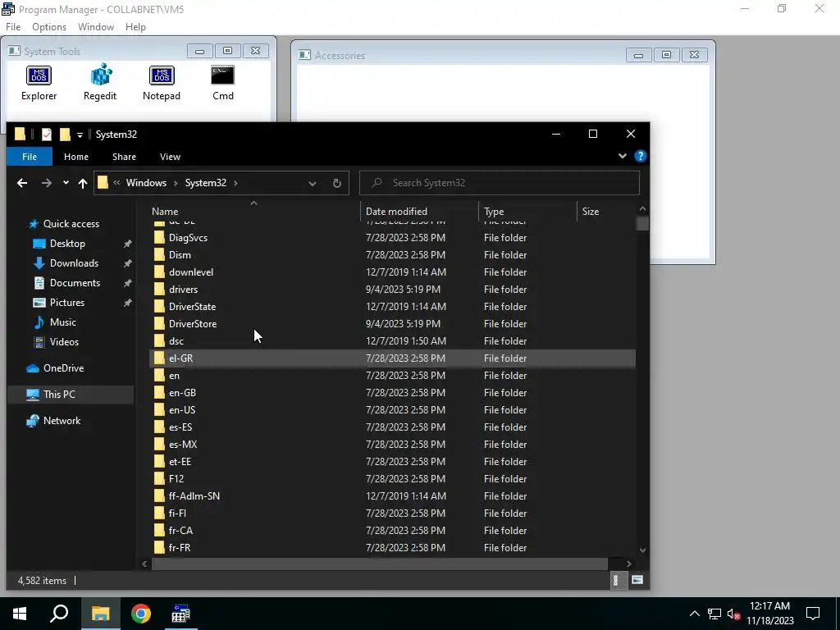Switch to large icons view in status bar
Image resolution: width=840 pixels, height=630 pixels.
click(x=637, y=580)
